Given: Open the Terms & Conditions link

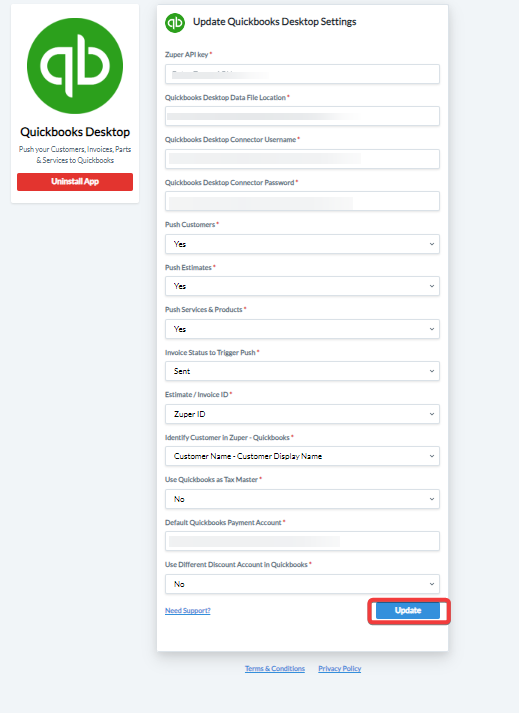Looking at the screenshot, I should 275,668.
